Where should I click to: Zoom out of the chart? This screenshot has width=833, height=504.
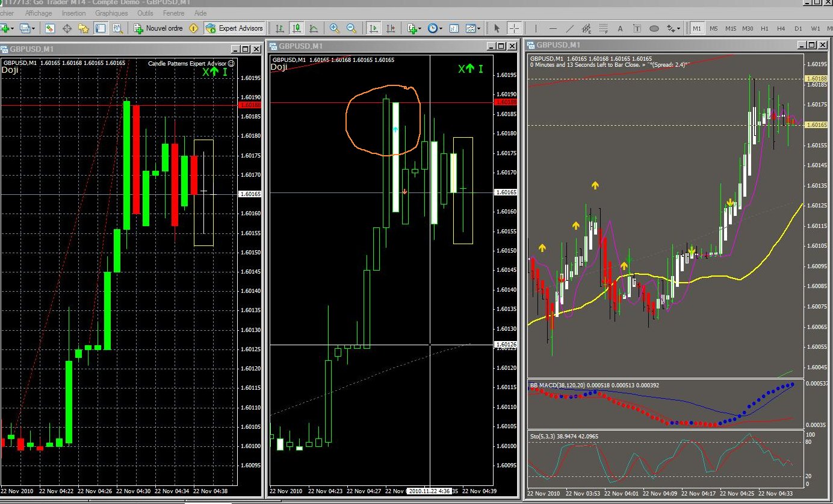(x=351, y=28)
